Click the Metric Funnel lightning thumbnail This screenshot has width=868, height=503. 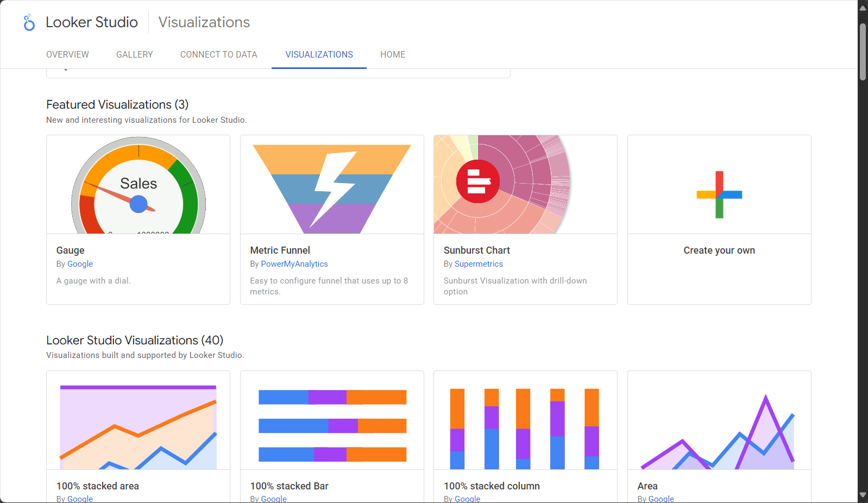(332, 185)
